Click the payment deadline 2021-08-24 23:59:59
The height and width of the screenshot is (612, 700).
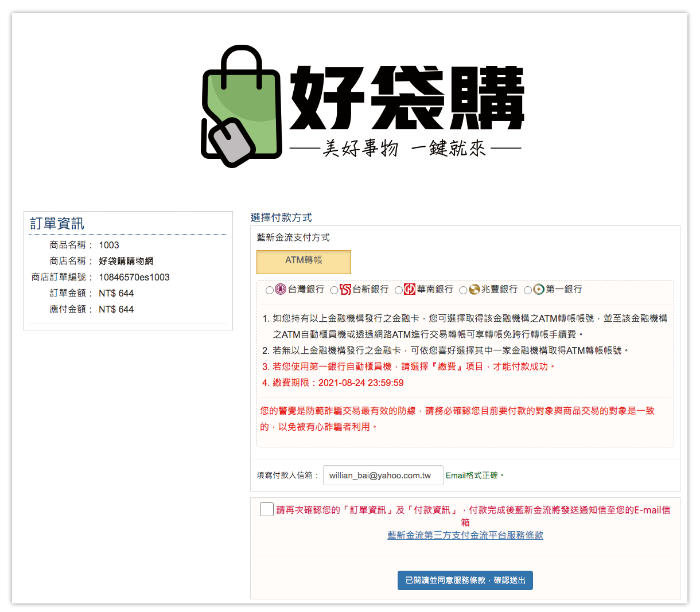tap(361, 383)
